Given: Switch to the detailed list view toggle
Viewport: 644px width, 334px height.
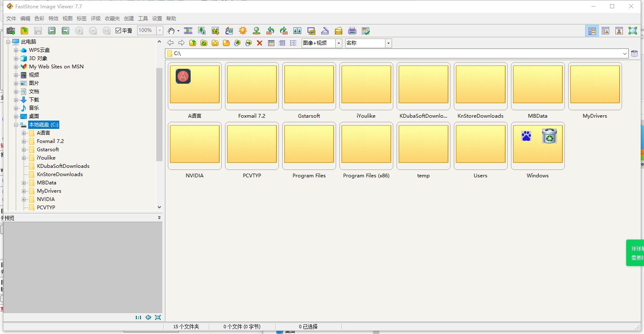Looking at the screenshot, I should tap(282, 43).
